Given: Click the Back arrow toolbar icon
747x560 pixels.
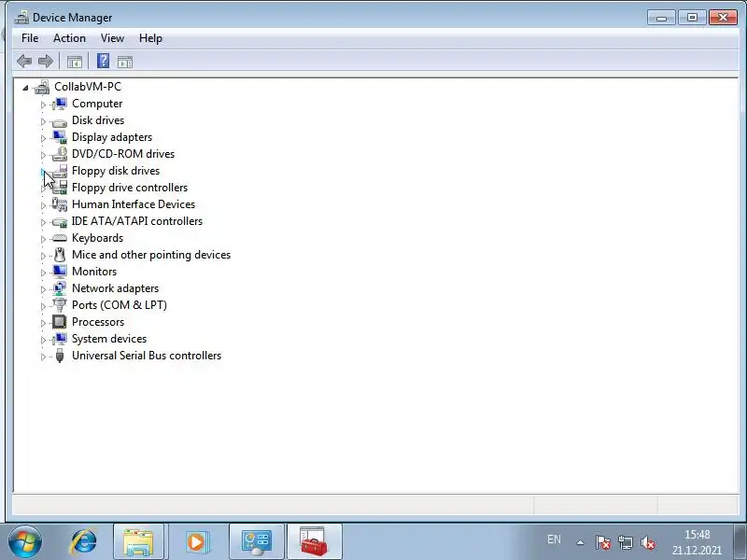Looking at the screenshot, I should pos(24,61).
